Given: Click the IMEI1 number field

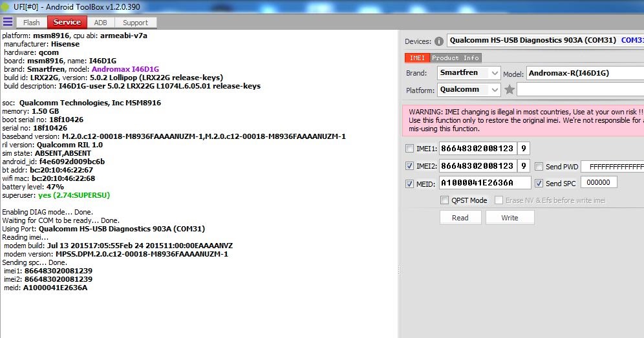Looking at the screenshot, I should (478, 148).
